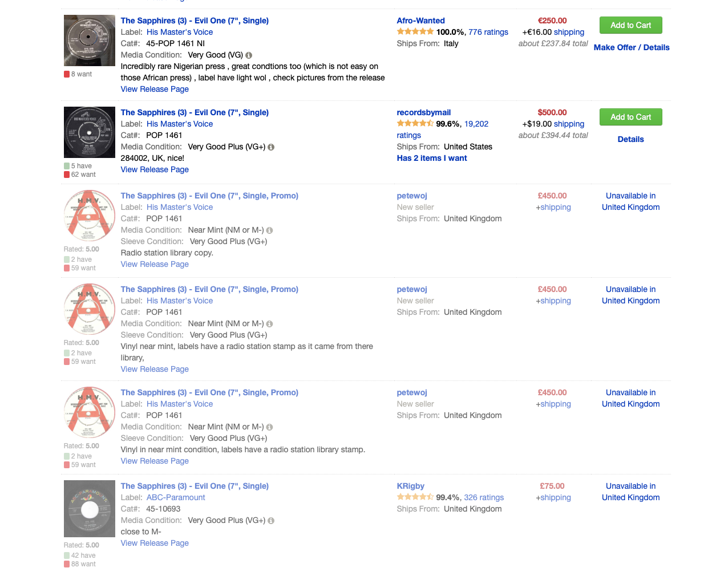Viewport: 708px width, 588px height.
Task: View Release Page for KRigby listing
Action: 155,543
